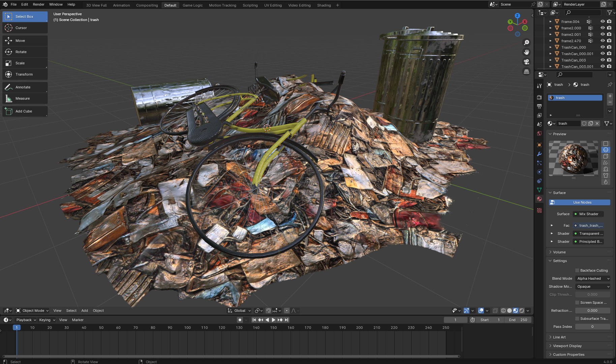The width and height of the screenshot is (616, 364).
Task: Click Transparent shader button
Action: (x=588, y=234)
